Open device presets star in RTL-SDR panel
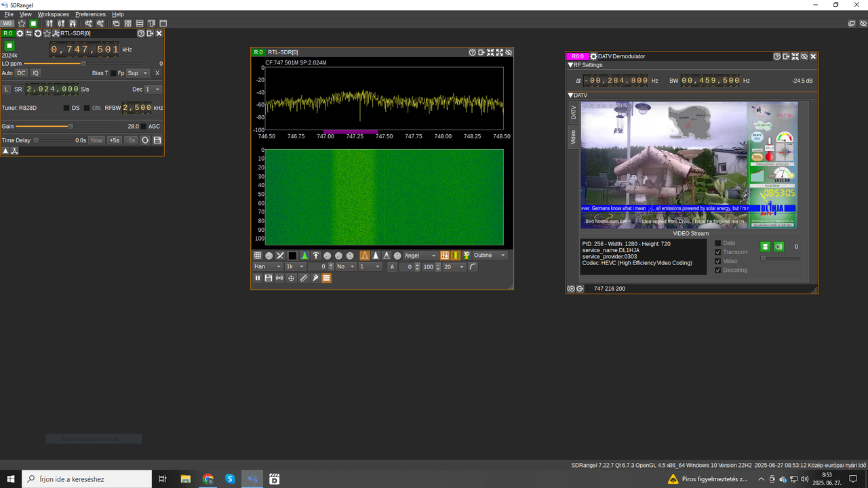 [47, 33]
